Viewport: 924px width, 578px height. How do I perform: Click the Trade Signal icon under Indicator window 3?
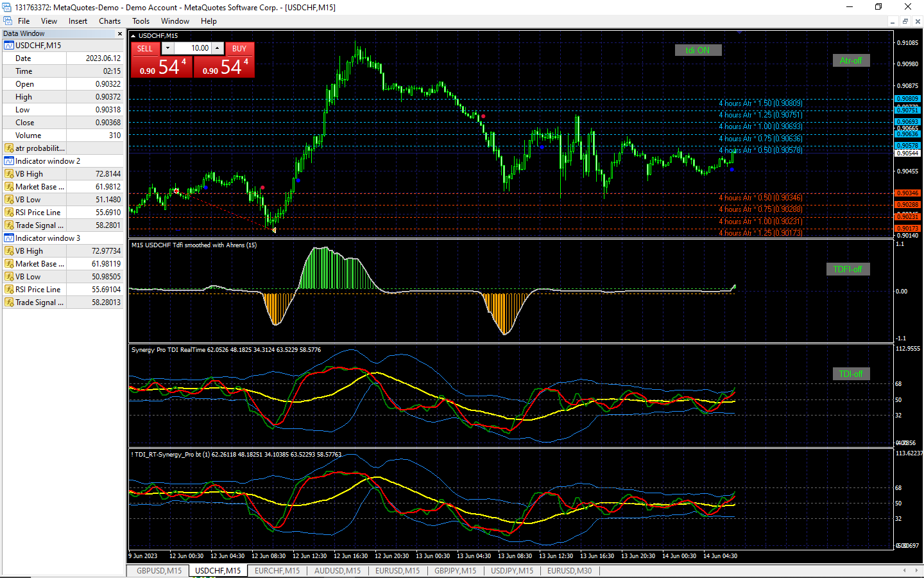coord(9,302)
